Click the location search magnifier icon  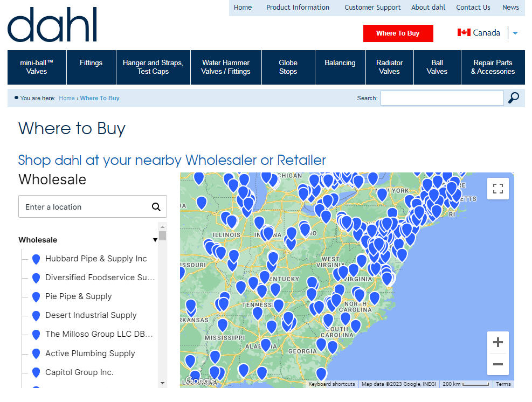[x=156, y=206]
